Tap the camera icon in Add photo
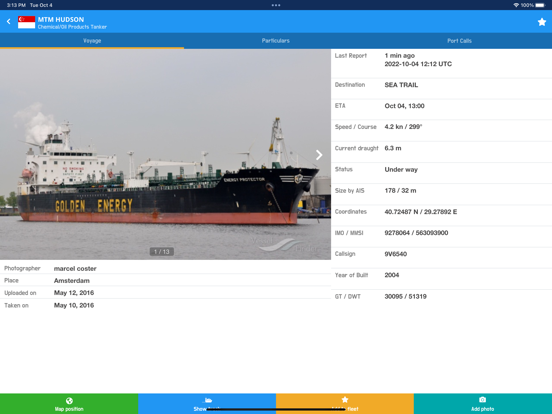 point(483,400)
